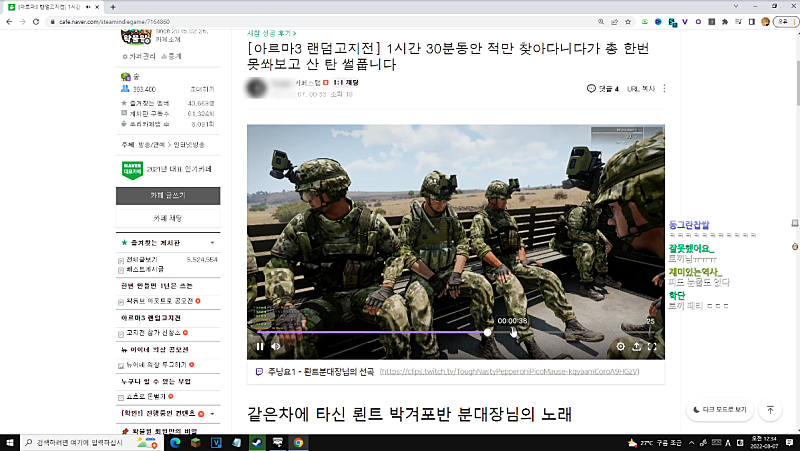
Task: Pause the embedded Twitch clip video
Action: point(260,346)
